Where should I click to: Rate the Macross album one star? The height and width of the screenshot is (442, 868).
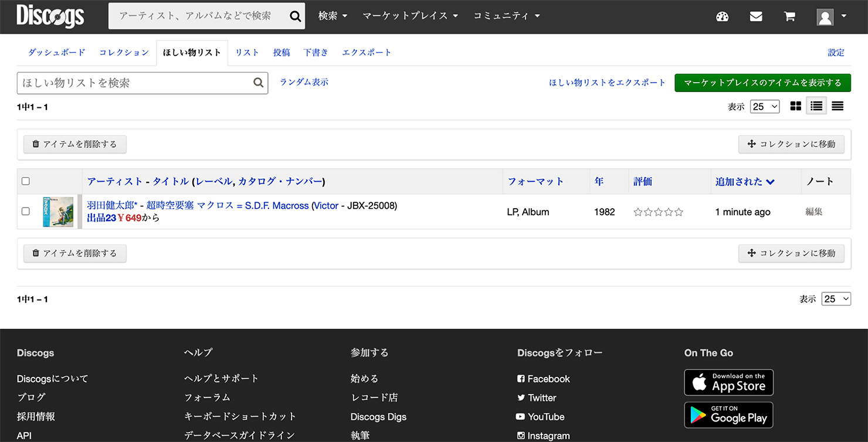click(x=638, y=212)
